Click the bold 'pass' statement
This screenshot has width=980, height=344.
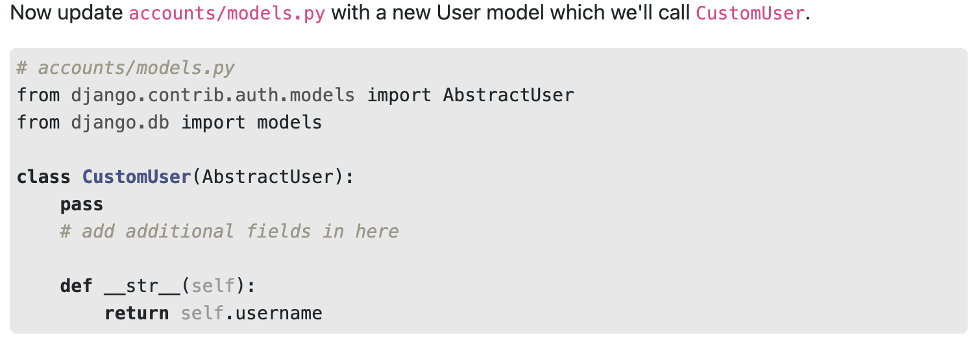pos(82,204)
